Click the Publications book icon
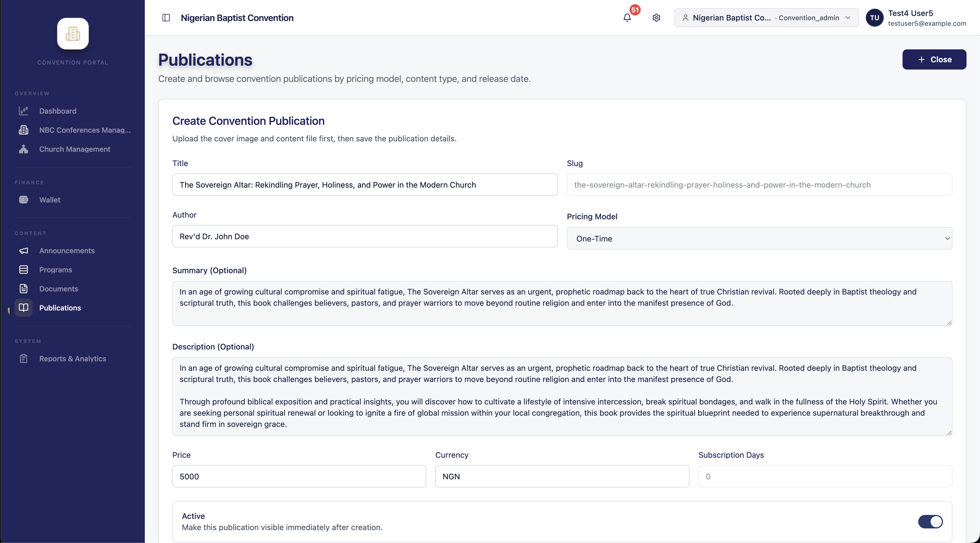 (x=24, y=308)
